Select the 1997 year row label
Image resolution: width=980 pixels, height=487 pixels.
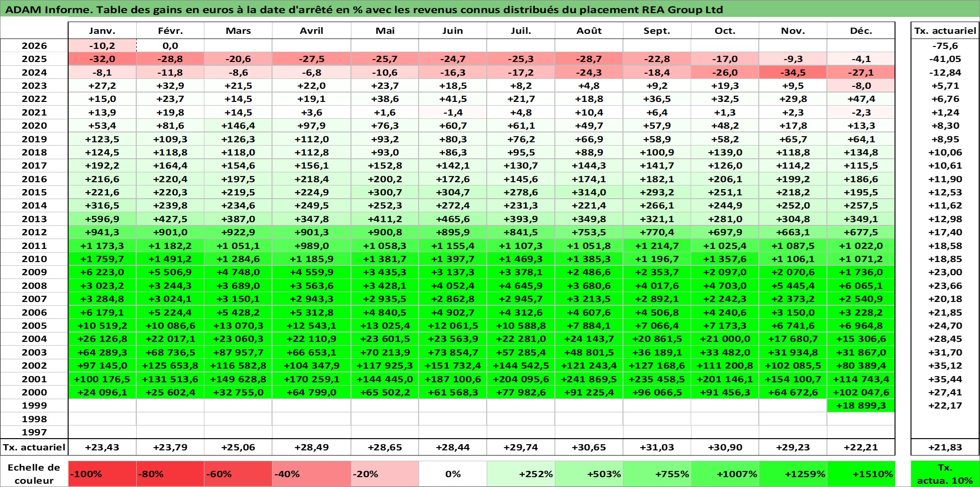click(34, 432)
